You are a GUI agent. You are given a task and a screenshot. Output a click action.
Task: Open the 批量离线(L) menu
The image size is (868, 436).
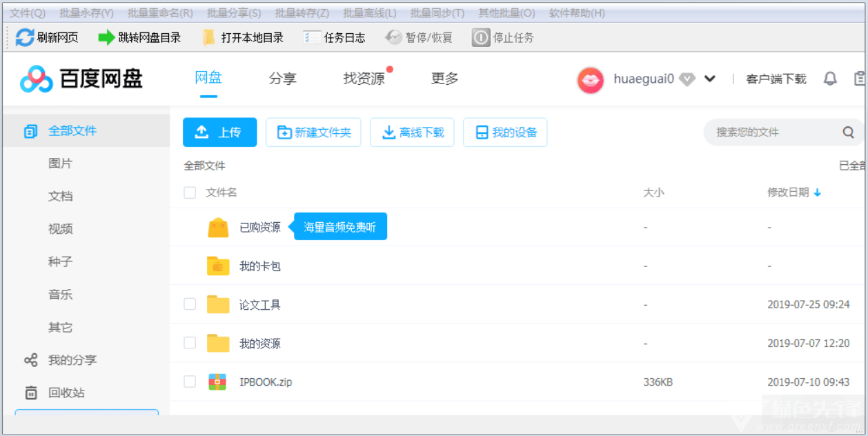click(370, 13)
